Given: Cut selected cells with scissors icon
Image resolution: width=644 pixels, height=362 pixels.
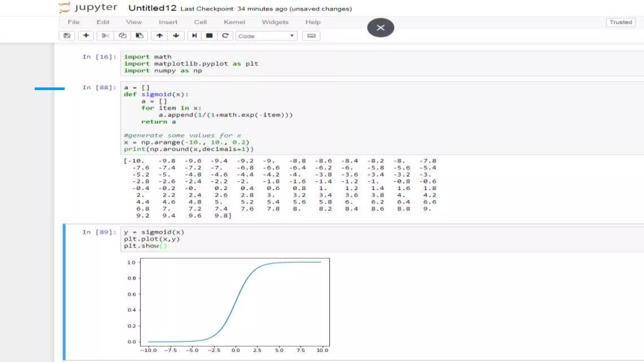Looking at the screenshot, I should pyautogui.click(x=105, y=36).
